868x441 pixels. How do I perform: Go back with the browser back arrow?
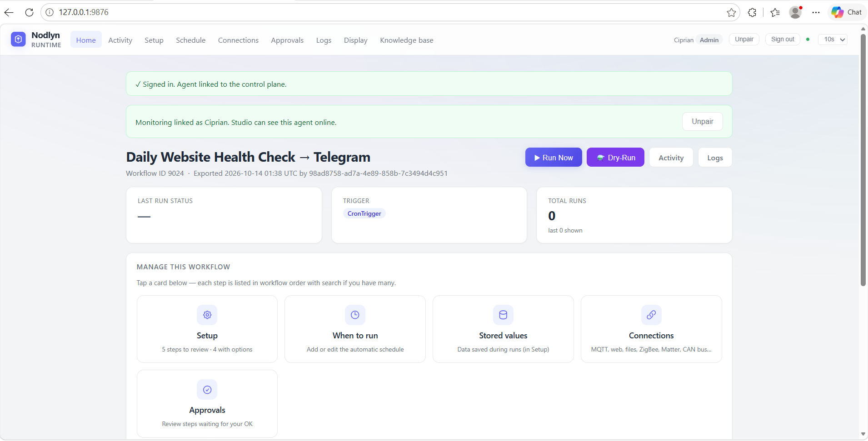9,12
